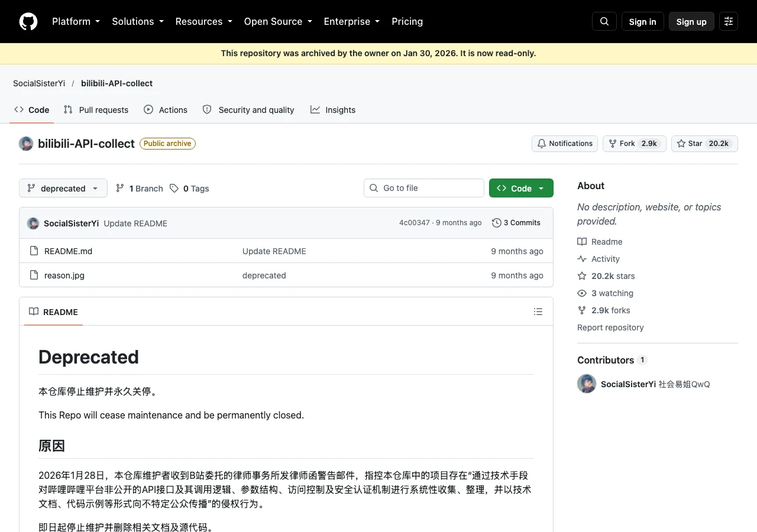Click the Report repository link
The width and height of the screenshot is (757, 532).
pyautogui.click(x=610, y=327)
